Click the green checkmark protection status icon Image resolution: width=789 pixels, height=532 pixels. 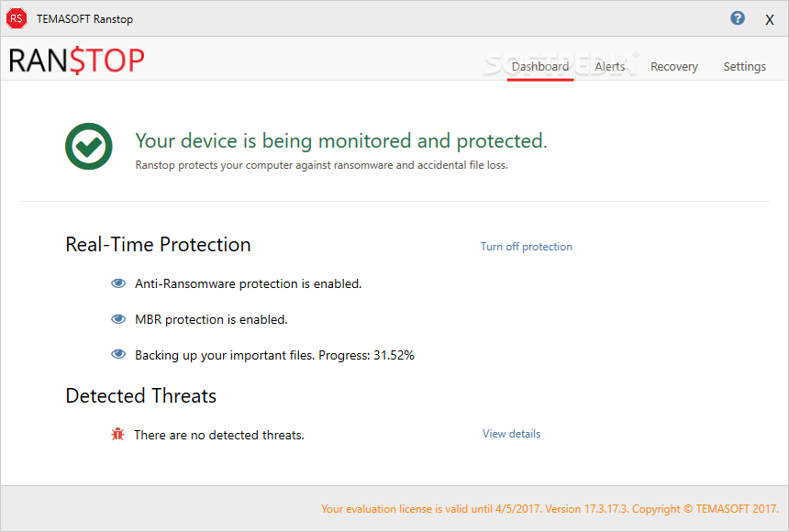click(89, 147)
